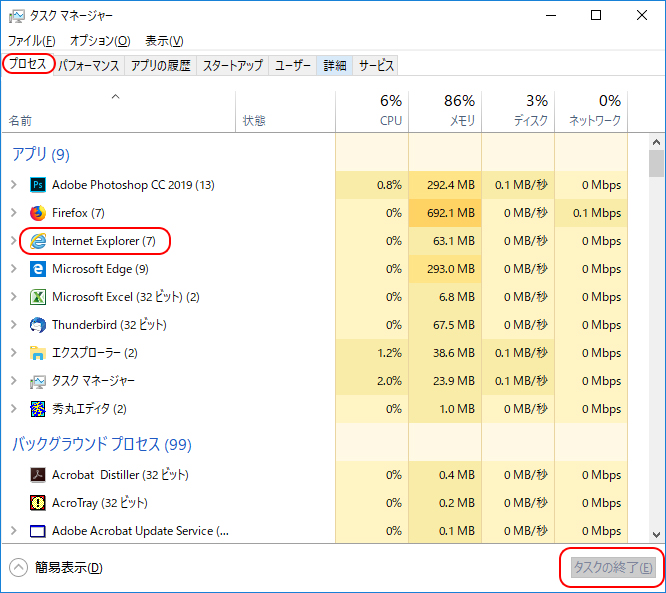Click the Acrobat Distiller icon
Screen dimensions: 666x593
[38, 475]
